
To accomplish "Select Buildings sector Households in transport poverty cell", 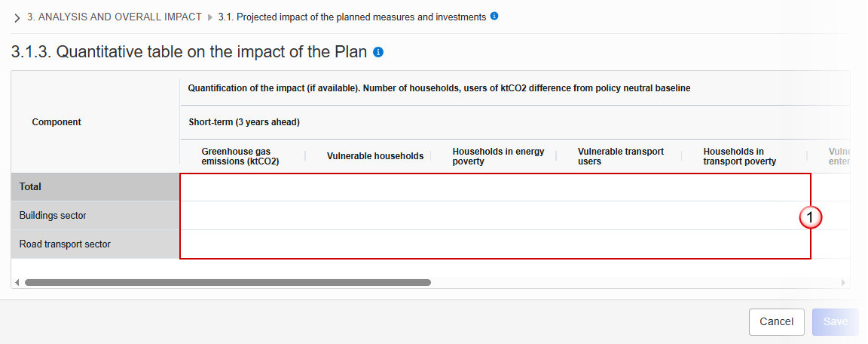I will point(744,216).
